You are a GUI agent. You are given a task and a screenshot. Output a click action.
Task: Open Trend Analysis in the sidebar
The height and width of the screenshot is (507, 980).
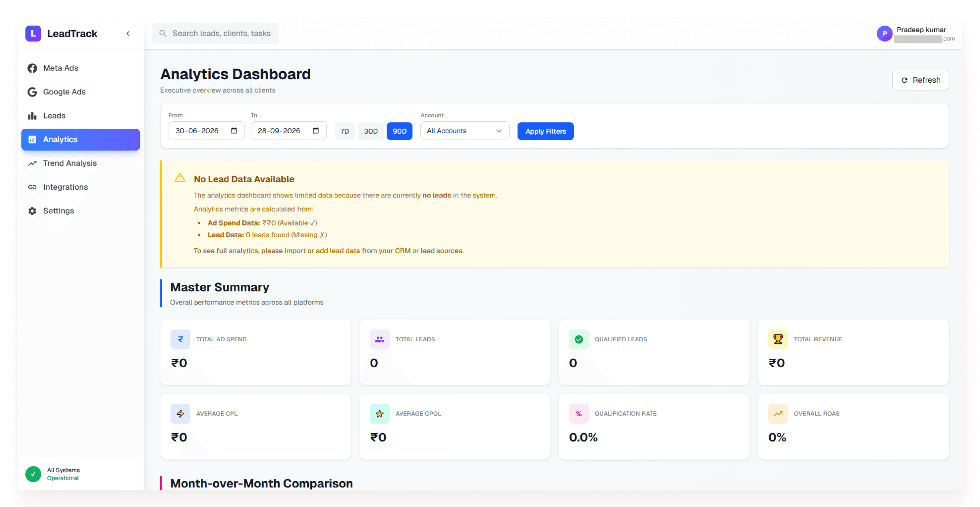pos(80,163)
